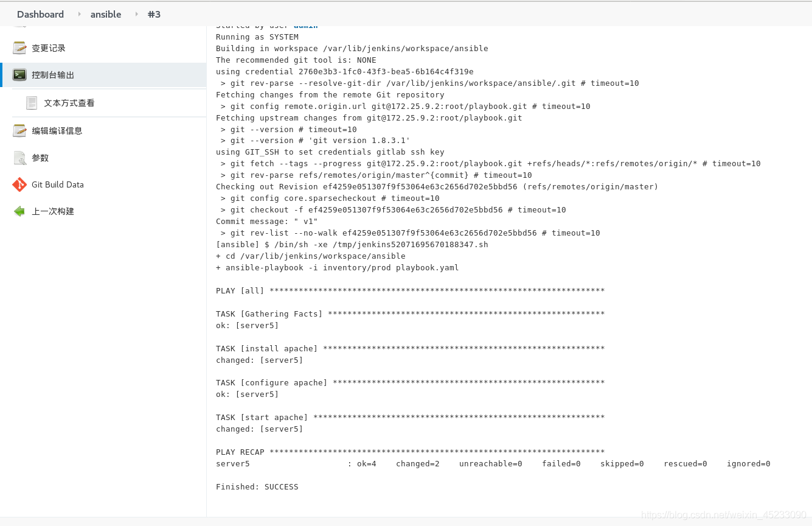Click the 文本方式查看 document icon
The height and width of the screenshot is (526, 812).
click(32, 103)
